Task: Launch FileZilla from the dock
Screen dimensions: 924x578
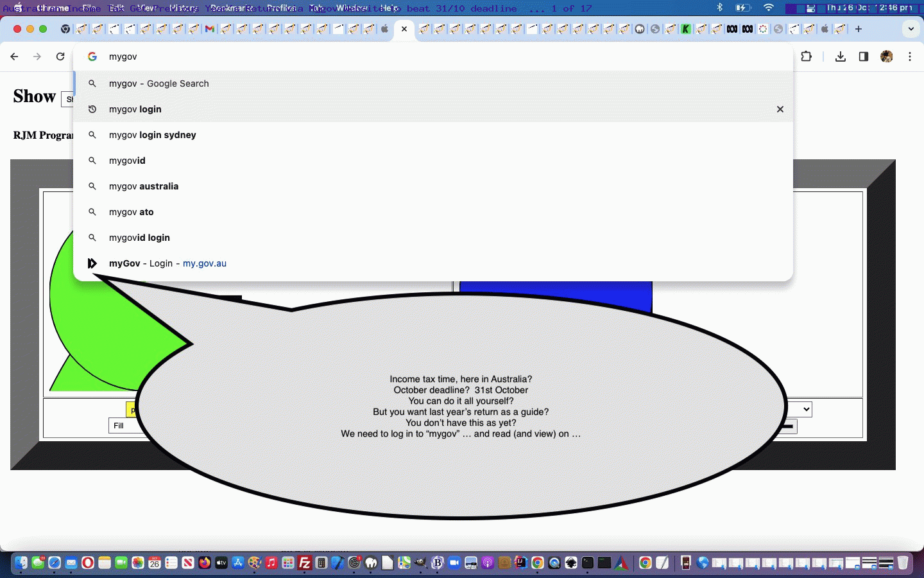Action: coord(305,563)
